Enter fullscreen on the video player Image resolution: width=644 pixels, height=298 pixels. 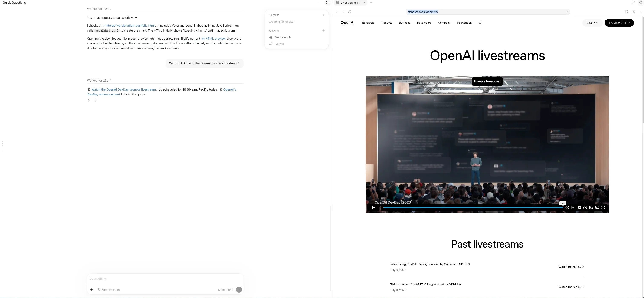tap(603, 207)
